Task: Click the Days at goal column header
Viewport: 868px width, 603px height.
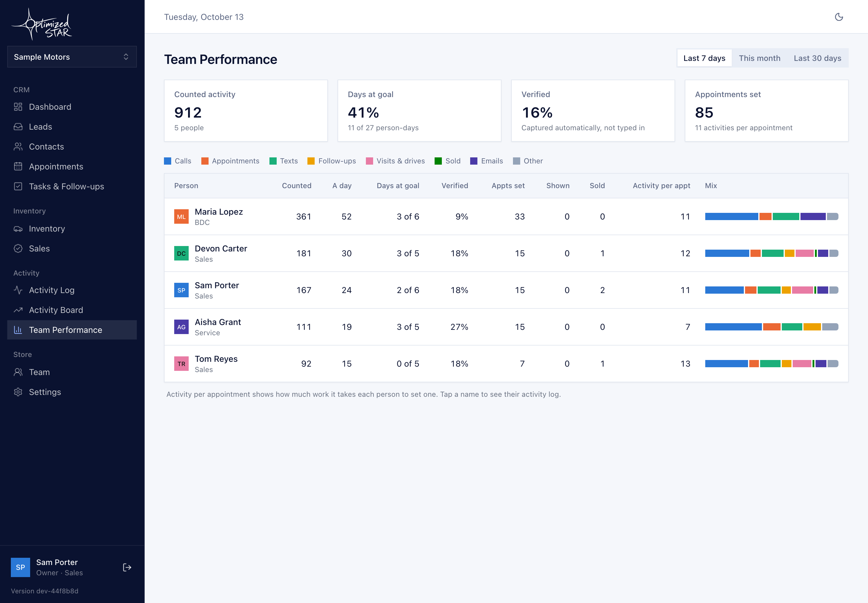Action: [398, 186]
